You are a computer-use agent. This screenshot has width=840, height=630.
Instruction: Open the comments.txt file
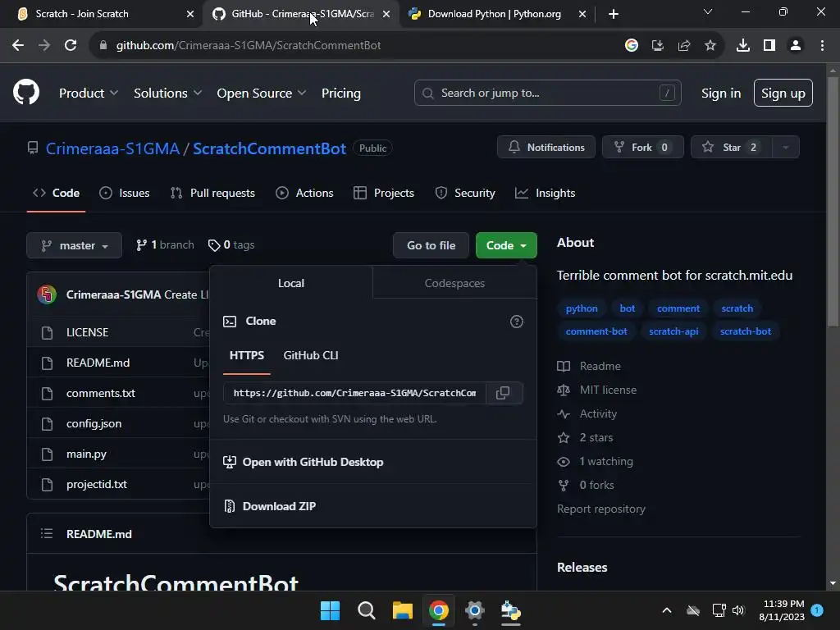[101, 393]
